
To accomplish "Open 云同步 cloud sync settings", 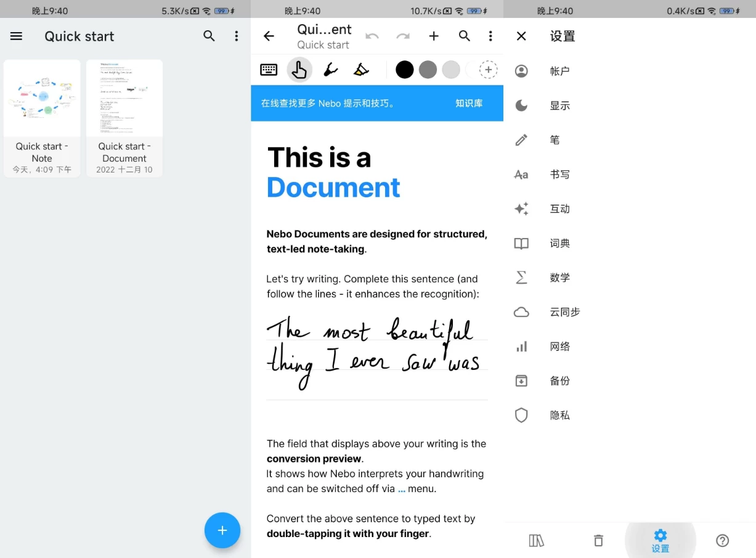I will click(564, 312).
